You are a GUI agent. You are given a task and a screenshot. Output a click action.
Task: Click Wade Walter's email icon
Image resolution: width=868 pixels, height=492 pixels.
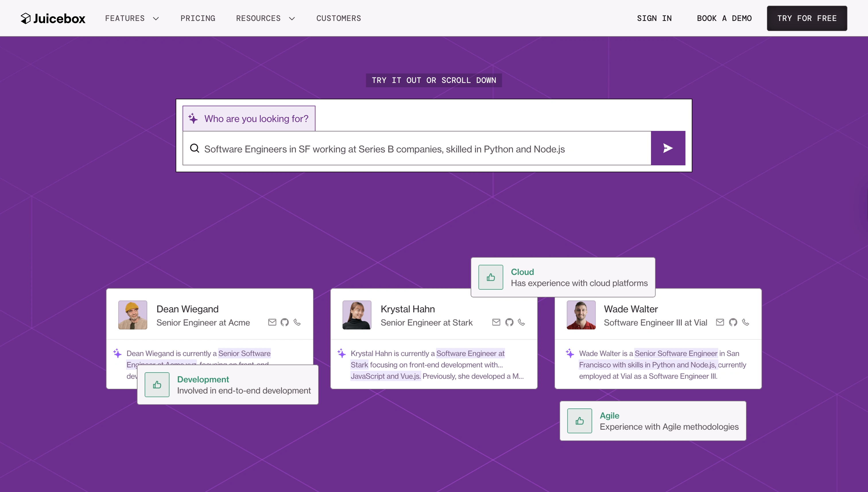[x=720, y=322]
